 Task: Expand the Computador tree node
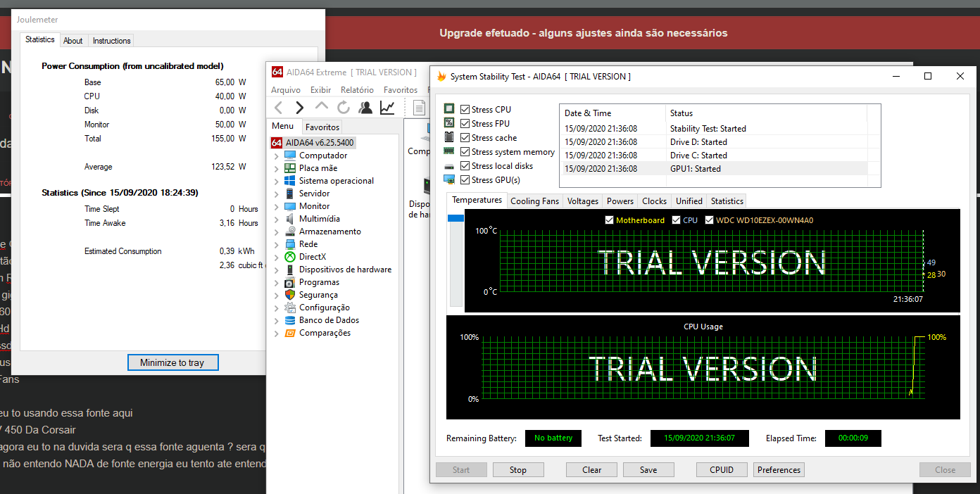click(x=277, y=156)
